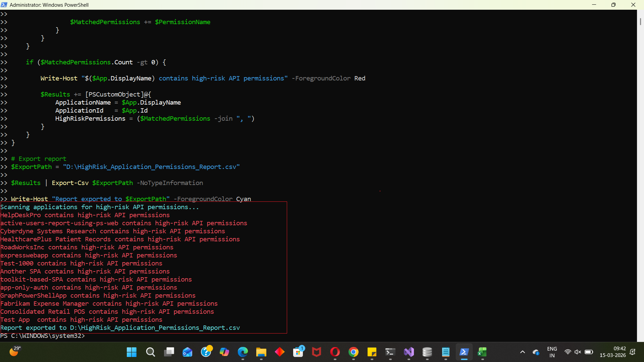This screenshot has height=362, width=644.
Task: Click the taskbar Search icon
Action: click(x=150, y=352)
